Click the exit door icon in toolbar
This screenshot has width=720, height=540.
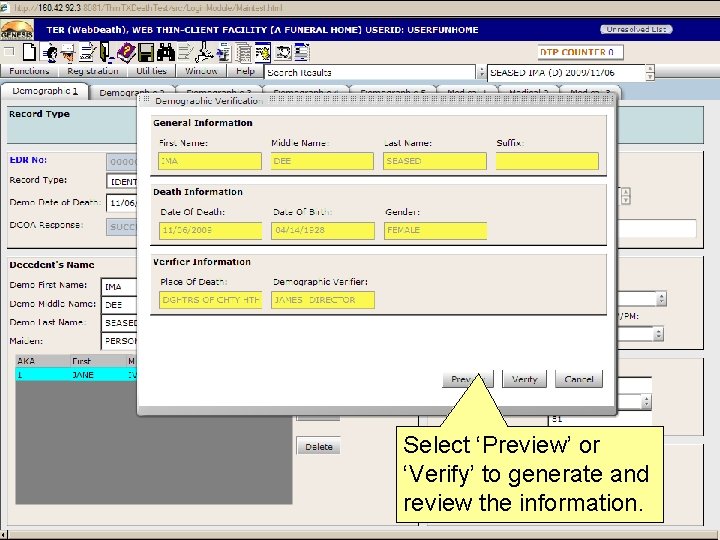(106, 52)
